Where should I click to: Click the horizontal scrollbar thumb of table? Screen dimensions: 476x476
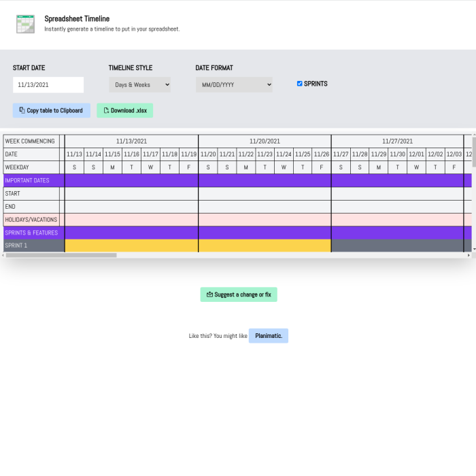(61, 255)
